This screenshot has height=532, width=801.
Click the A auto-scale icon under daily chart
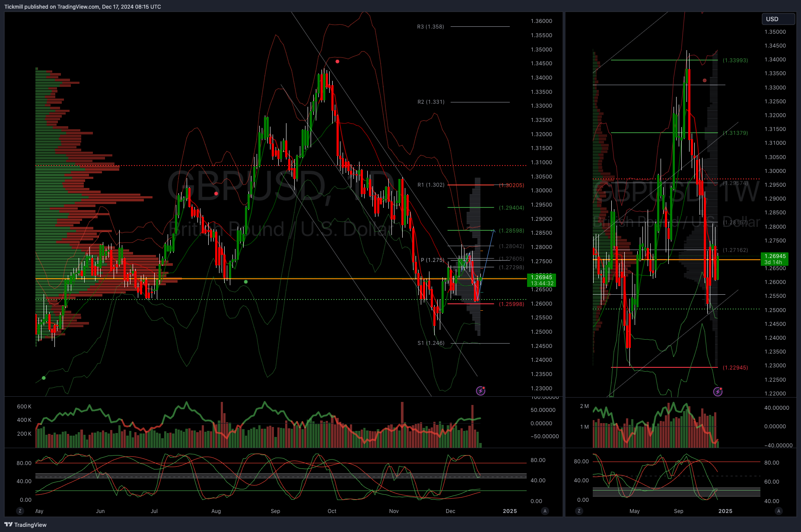(545, 511)
